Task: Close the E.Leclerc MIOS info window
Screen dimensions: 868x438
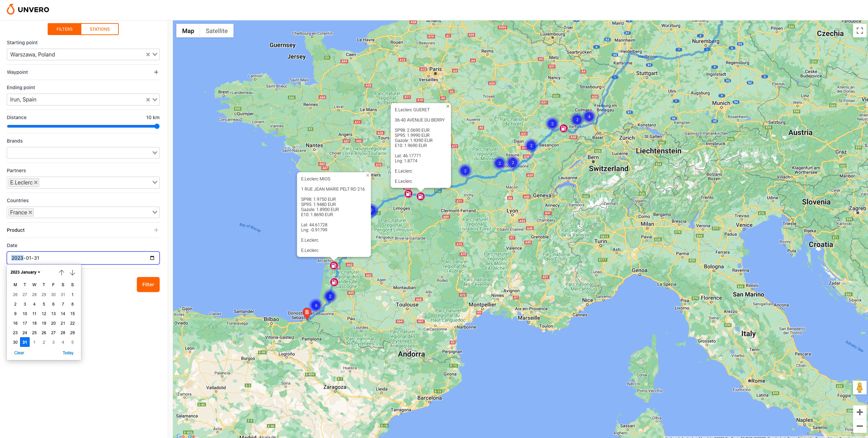Action: point(368,176)
